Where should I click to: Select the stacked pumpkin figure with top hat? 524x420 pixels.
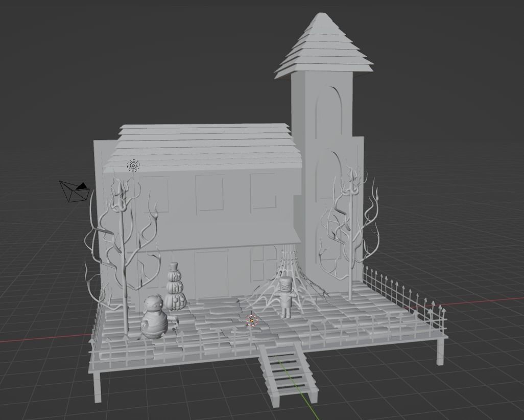(175, 287)
